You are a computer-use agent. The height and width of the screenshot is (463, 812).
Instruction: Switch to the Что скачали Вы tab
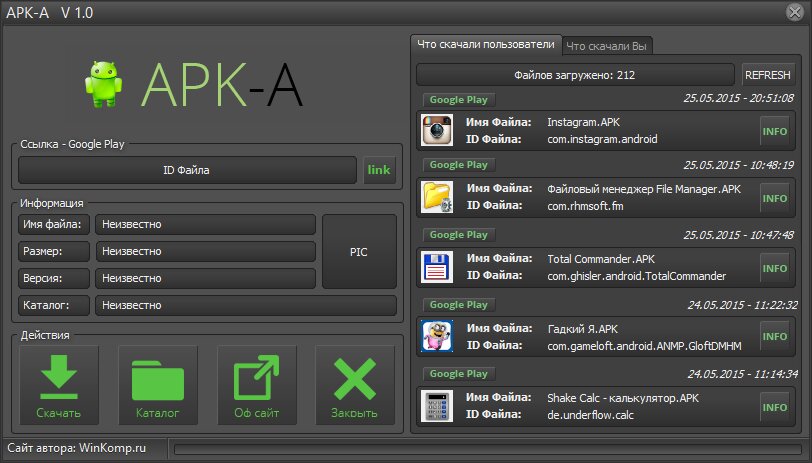click(x=607, y=45)
